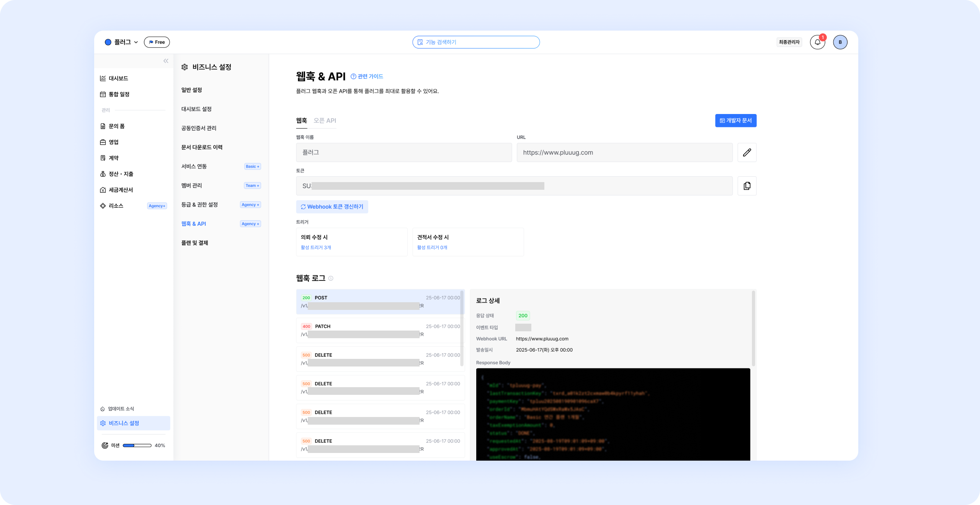
Task: Open the 견적서 수정 시 trigger card
Action: 468,242
